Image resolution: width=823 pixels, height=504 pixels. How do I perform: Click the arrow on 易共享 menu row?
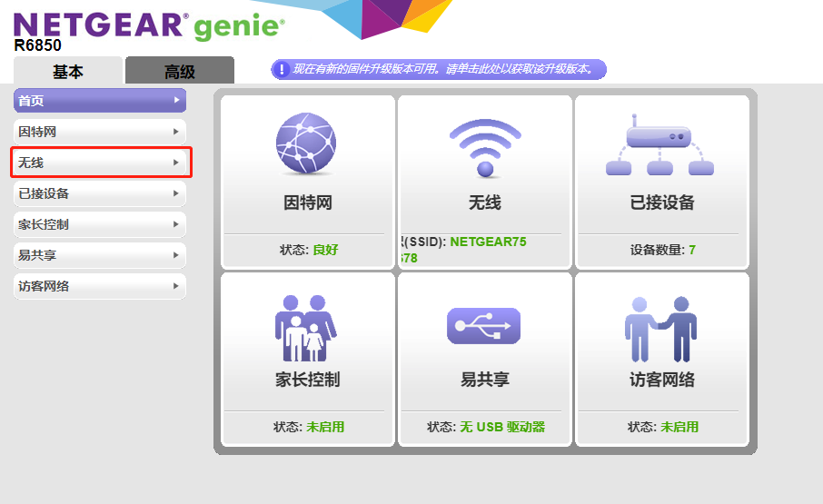click(x=176, y=255)
